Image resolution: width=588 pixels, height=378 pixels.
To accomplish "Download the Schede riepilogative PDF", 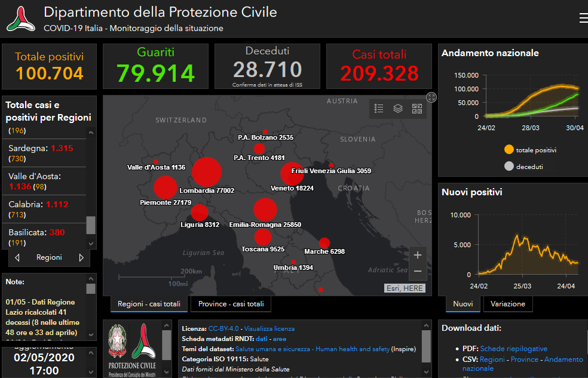I will (513, 349).
